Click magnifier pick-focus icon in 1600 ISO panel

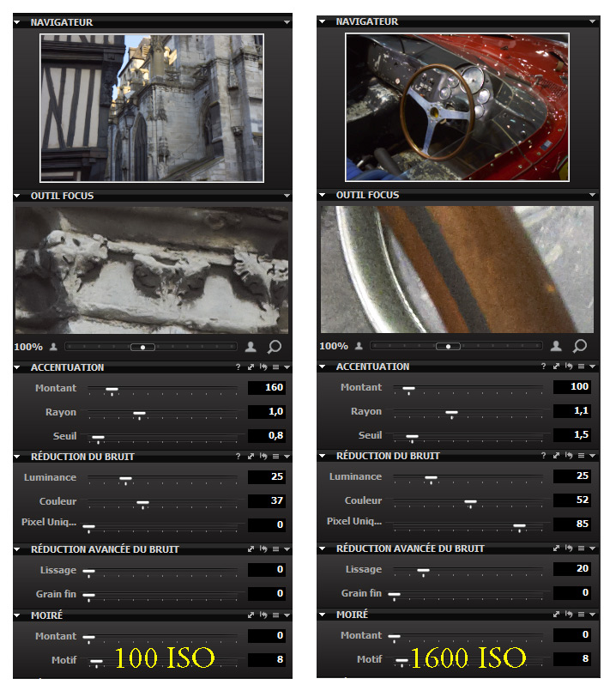click(580, 346)
